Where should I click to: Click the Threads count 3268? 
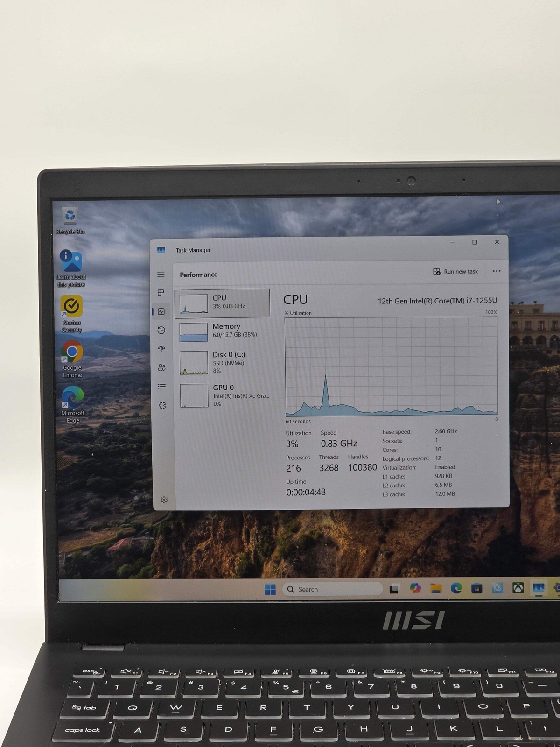point(329,468)
